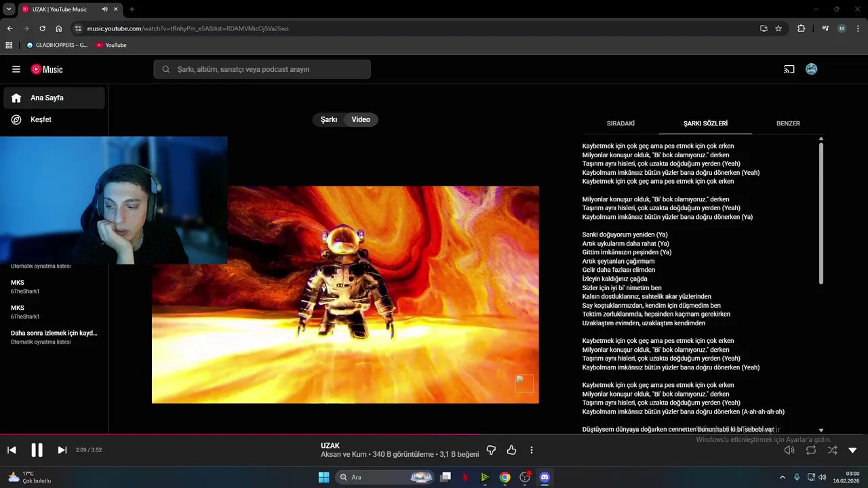Open the account avatar menu
Viewport: 868px width, 488px height.
pos(811,69)
